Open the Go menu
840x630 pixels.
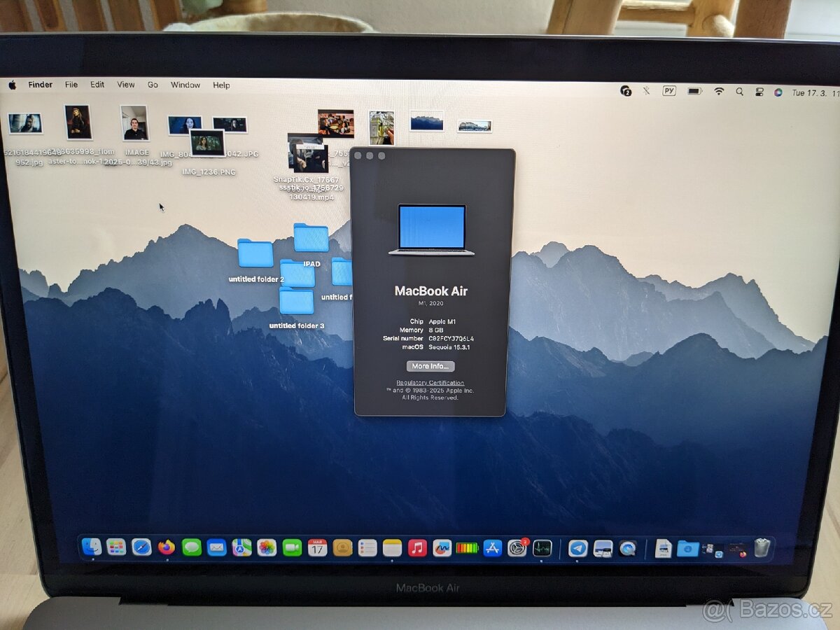click(x=153, y=85)
